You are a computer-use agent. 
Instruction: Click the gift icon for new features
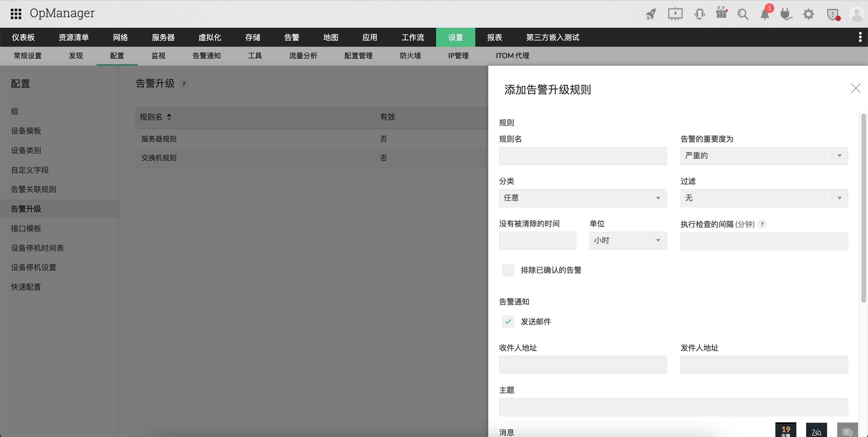coord(721,14)
